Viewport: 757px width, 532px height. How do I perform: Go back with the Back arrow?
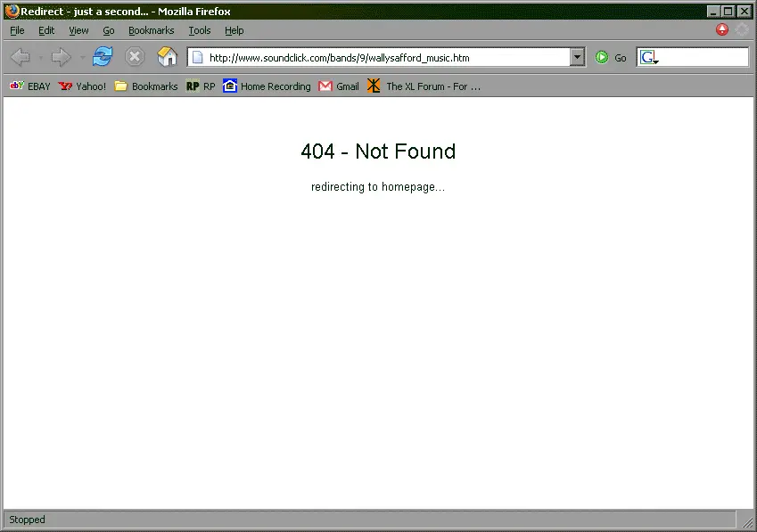click(21, 57)
